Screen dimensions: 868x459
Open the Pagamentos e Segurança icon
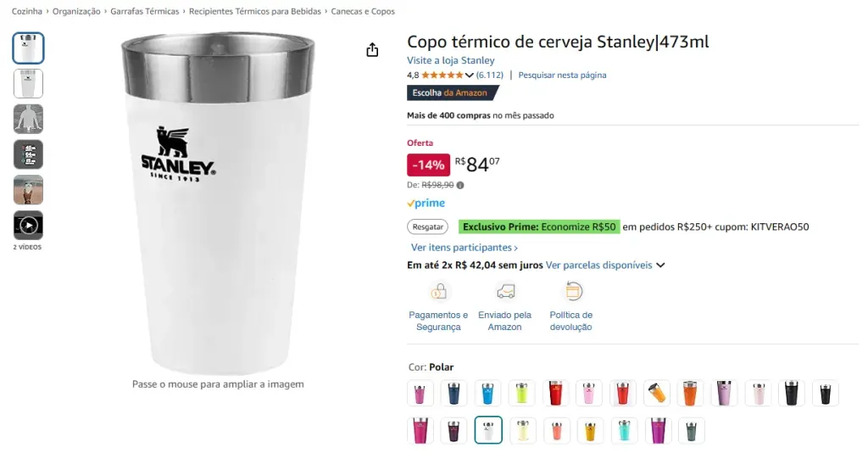(x=438, y=292)
